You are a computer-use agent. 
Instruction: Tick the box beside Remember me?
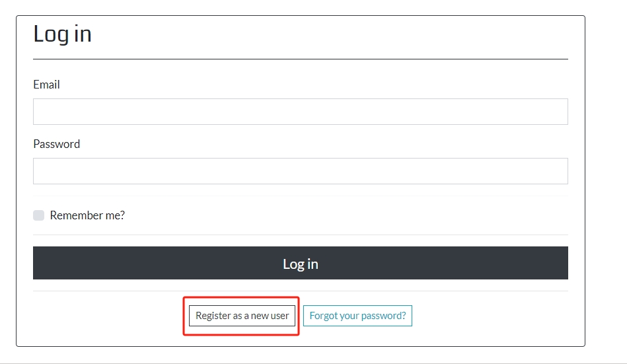point(39,215)
